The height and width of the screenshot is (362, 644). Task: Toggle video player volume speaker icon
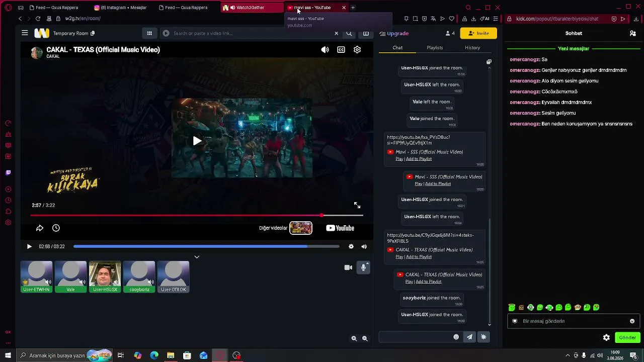click(325, 50)
